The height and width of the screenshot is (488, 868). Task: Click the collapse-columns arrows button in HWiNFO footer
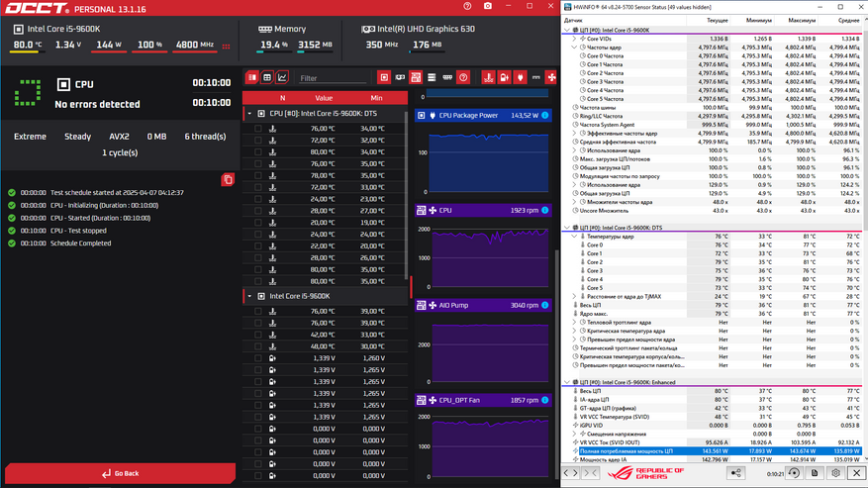pos(591,473)
